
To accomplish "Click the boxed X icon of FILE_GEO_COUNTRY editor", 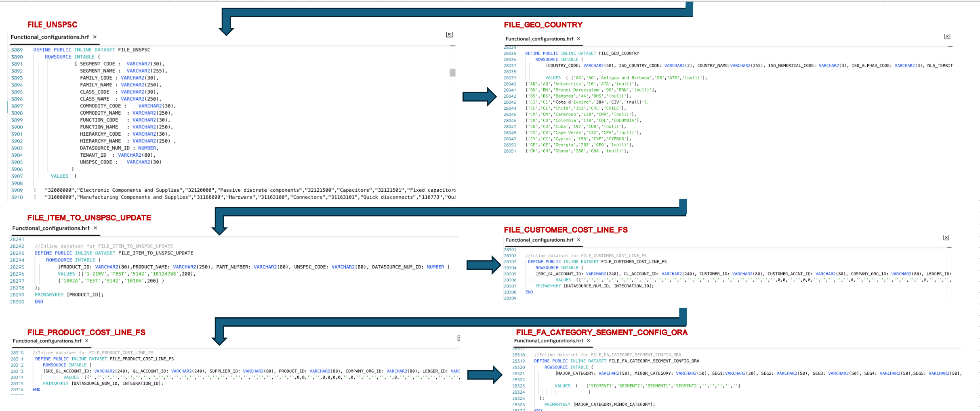I will 947,36.
